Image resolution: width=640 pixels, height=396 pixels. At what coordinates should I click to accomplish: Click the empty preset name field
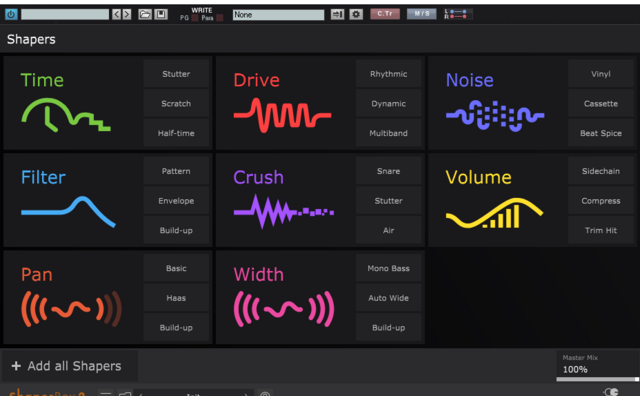point(65,15)
